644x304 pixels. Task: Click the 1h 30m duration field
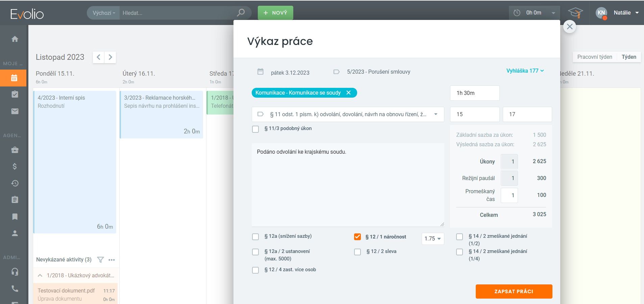(x=474, y=93)
